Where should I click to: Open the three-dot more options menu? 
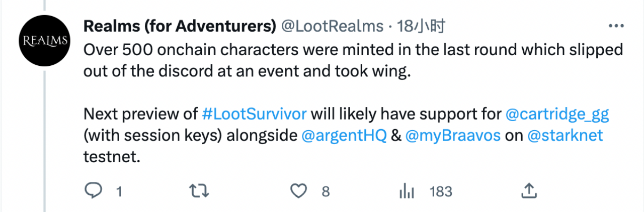tap(616, 26)
